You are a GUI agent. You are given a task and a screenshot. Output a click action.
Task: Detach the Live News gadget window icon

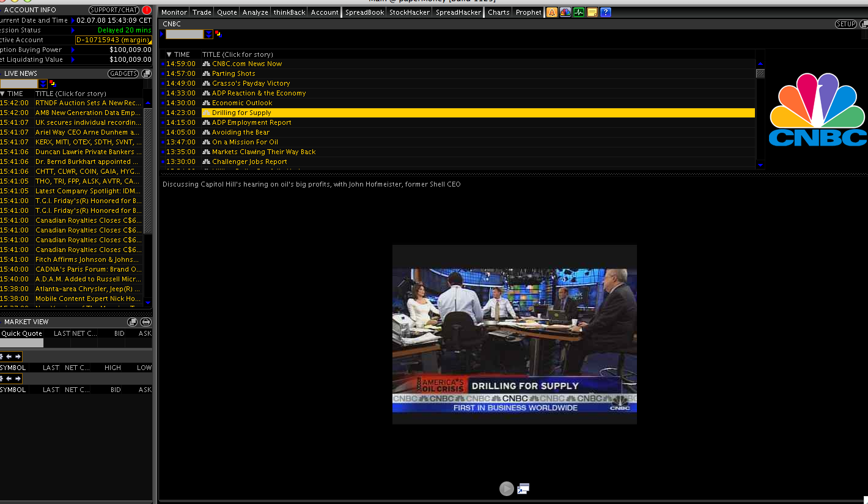pyautogui.click(x=147, y=73)
